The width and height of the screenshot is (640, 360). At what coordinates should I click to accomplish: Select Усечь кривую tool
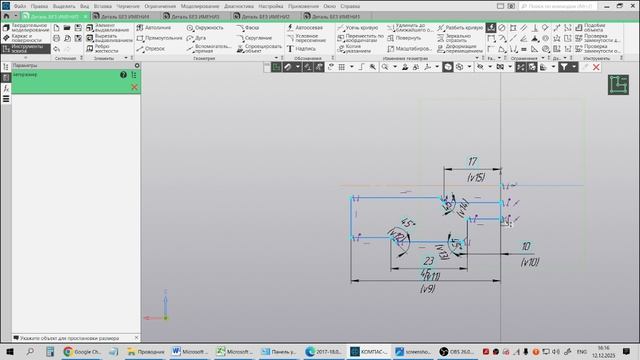click(x=358, y=28)
